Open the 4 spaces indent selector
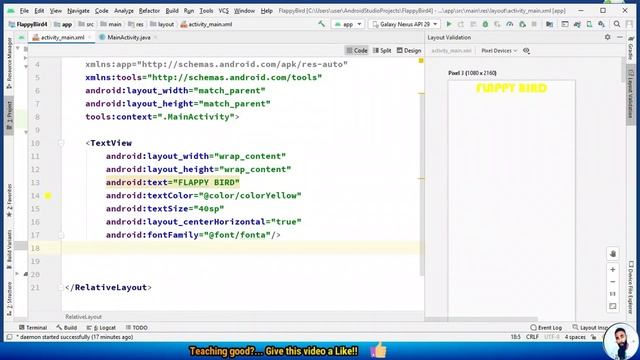Screen dimensions: 640x360 (x=575, y=337)
